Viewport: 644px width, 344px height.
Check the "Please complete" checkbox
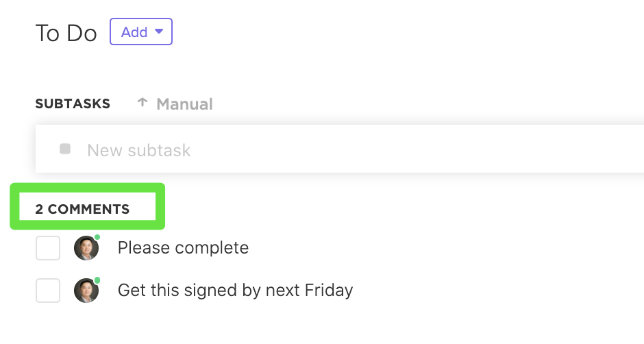pyautogui.click(x=48, y=247)
